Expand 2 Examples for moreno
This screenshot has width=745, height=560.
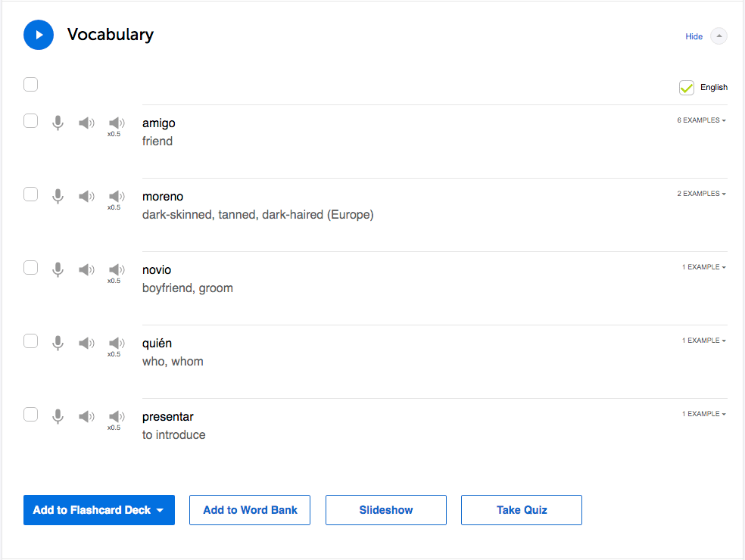click(x=701, y=194)
